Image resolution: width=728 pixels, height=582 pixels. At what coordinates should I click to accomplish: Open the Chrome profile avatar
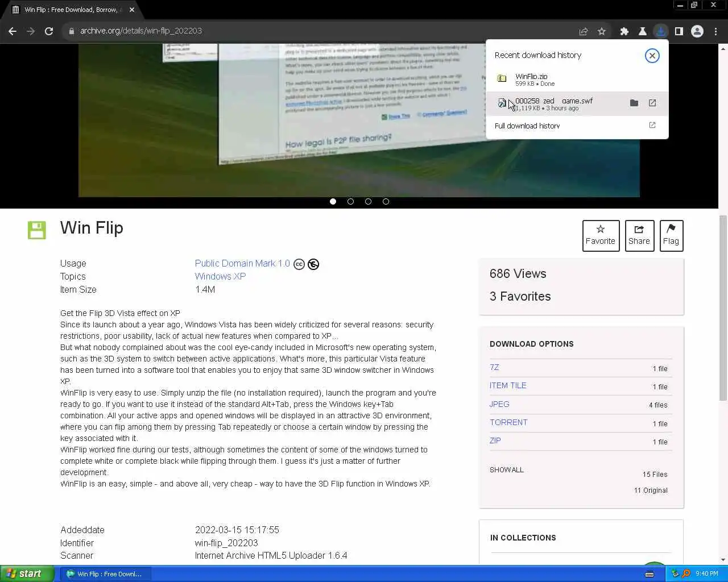pos(697,31)
